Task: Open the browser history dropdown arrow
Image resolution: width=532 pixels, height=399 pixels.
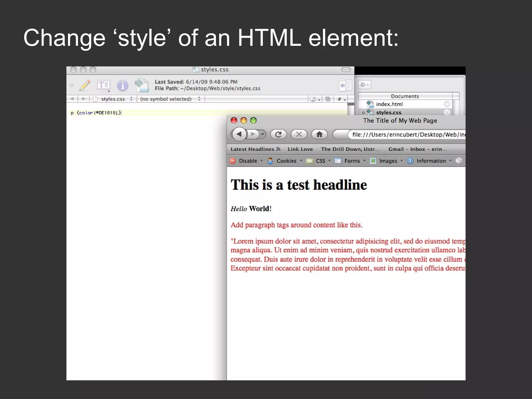Action: click(263, 134)
